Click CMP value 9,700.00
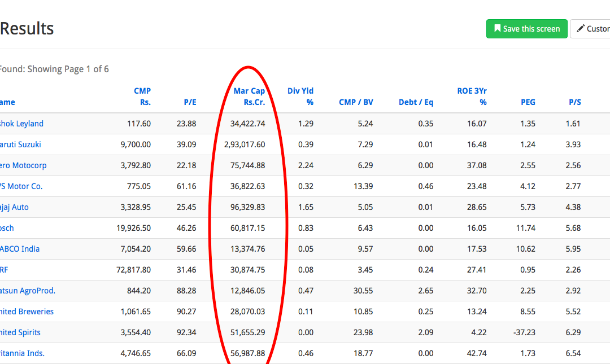This screenshot has height=364, width=610. pos(136,144)
